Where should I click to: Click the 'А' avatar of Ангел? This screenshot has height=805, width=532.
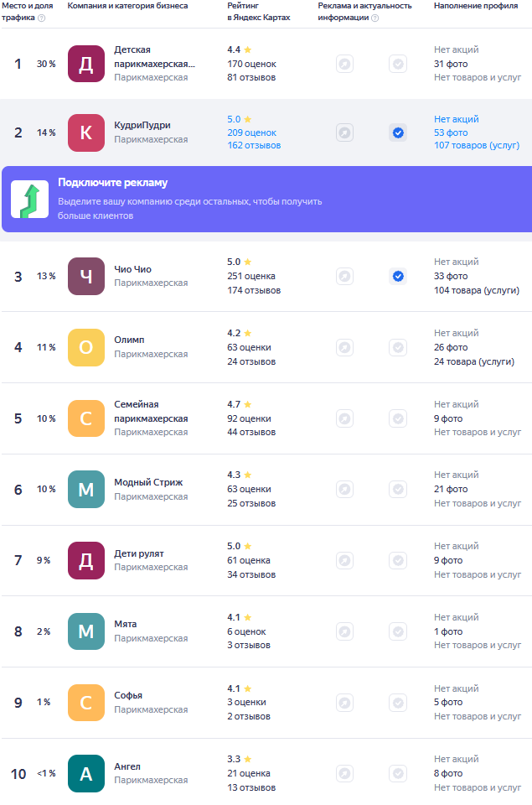(86, 773)
